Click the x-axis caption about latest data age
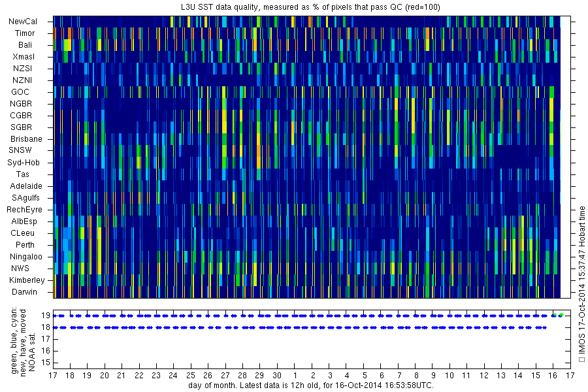Image resolution: width=588 pixels, height=392 pixels. [311, 385]
